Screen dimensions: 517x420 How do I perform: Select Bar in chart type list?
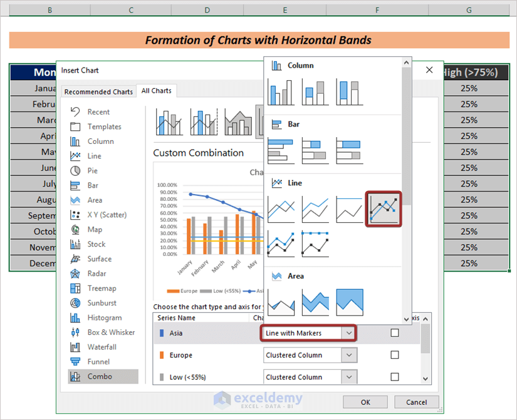(x=103, y=185)
